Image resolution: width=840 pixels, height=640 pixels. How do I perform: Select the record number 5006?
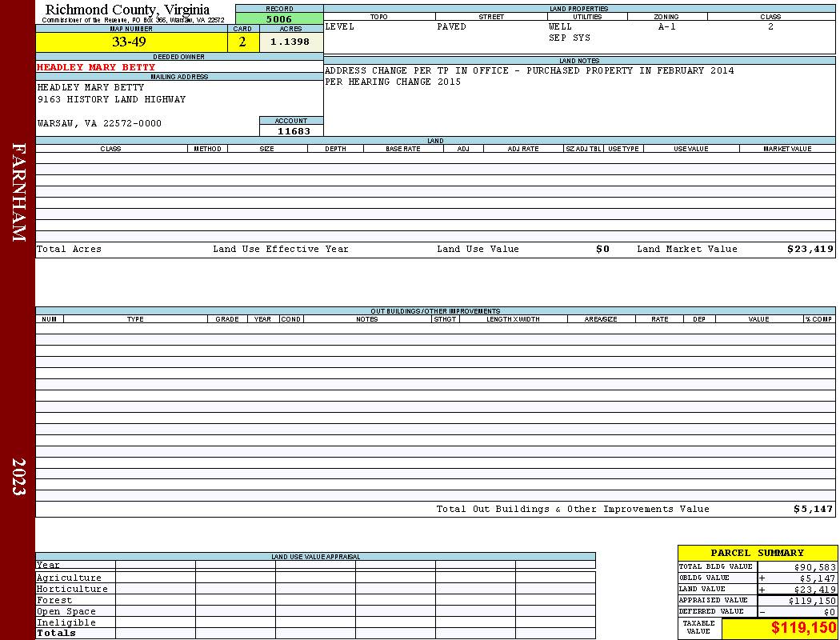279,19
